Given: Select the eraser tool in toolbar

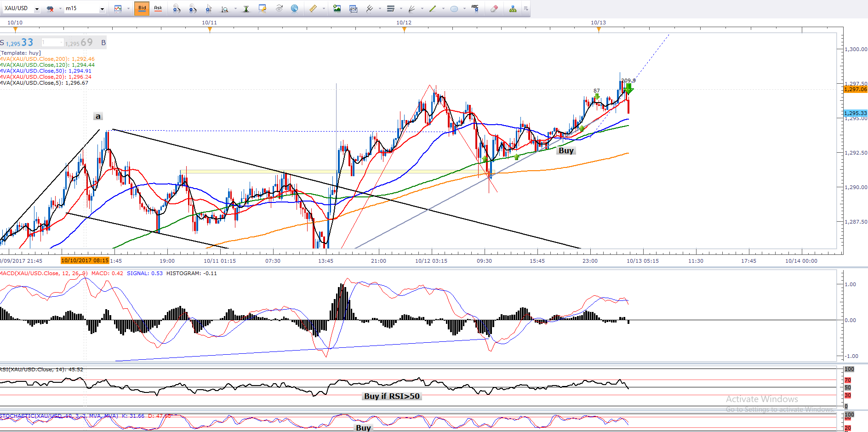Looking at the screenshot, I should (x=494, y=9).
